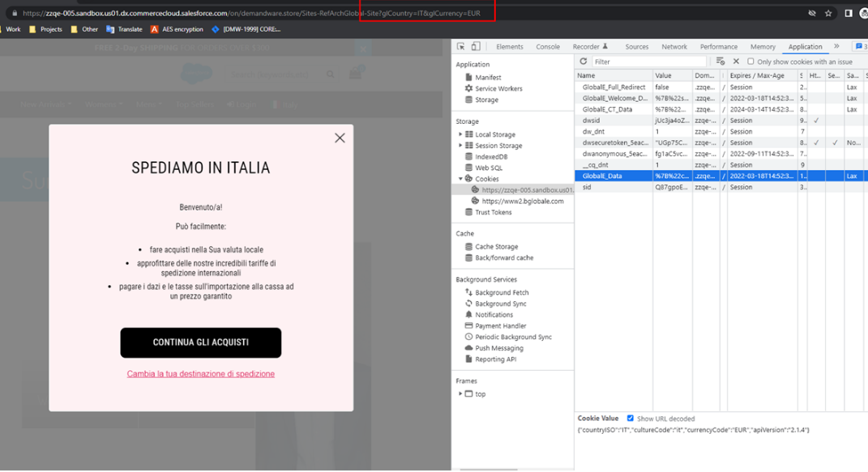
Task: Enable 'Only show cookies with an issue'
Action: point(750,62)
